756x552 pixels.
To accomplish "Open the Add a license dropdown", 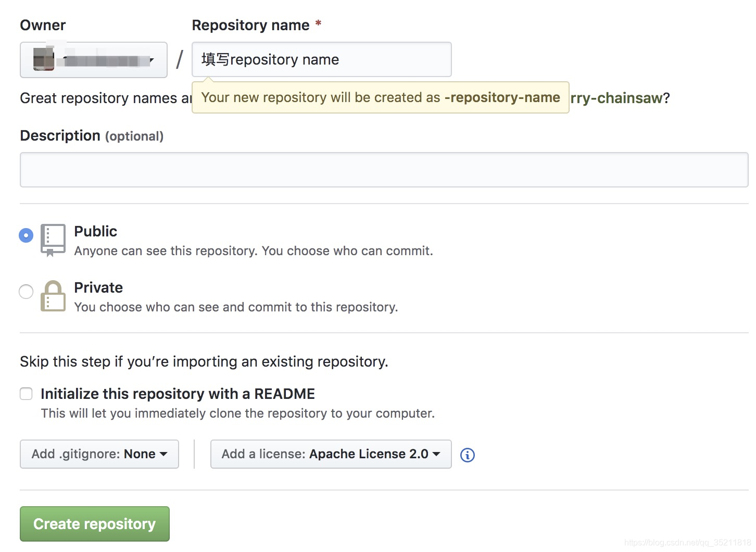I will click(331, 454).
